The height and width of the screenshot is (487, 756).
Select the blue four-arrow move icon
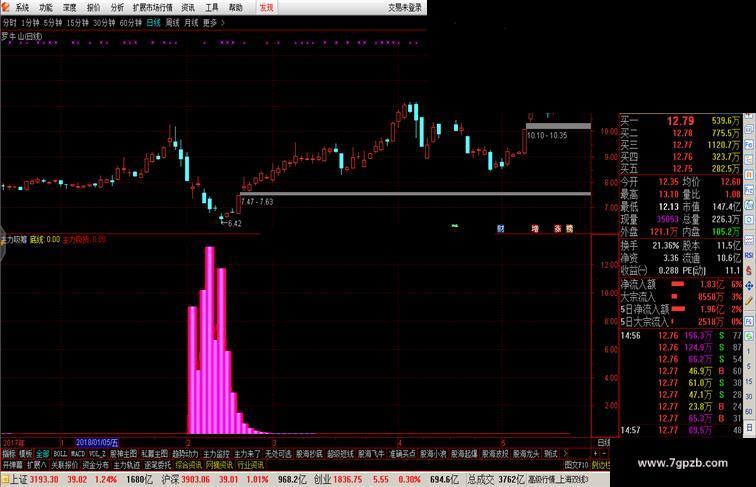(749, 285)
